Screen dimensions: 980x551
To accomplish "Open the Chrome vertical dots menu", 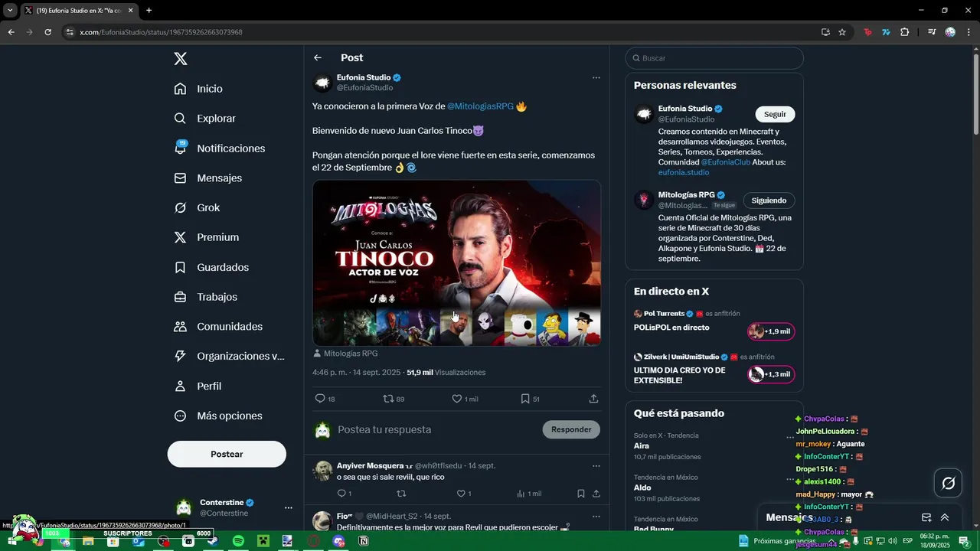I will (x=969, y=32).
